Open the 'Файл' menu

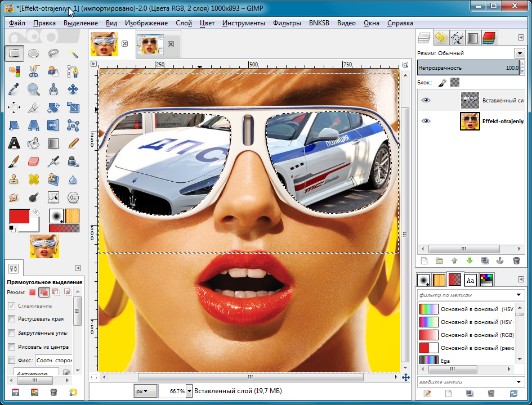point(17,23)
